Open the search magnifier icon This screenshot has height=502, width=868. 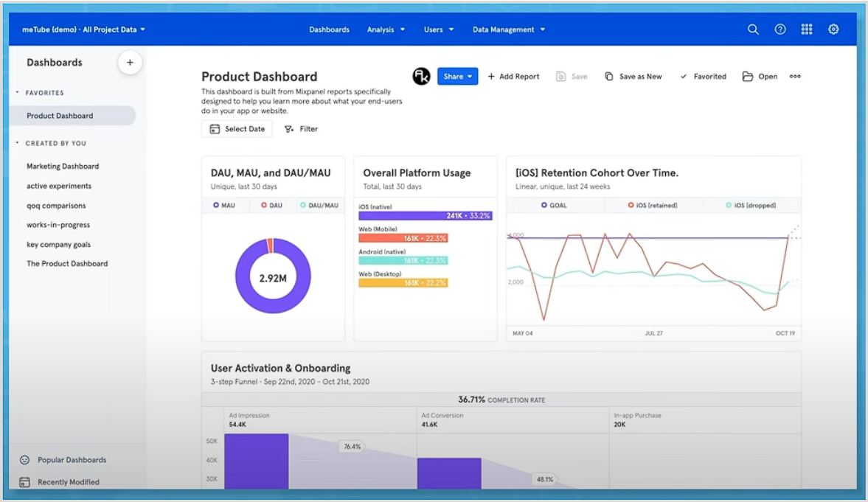(753, 29)
